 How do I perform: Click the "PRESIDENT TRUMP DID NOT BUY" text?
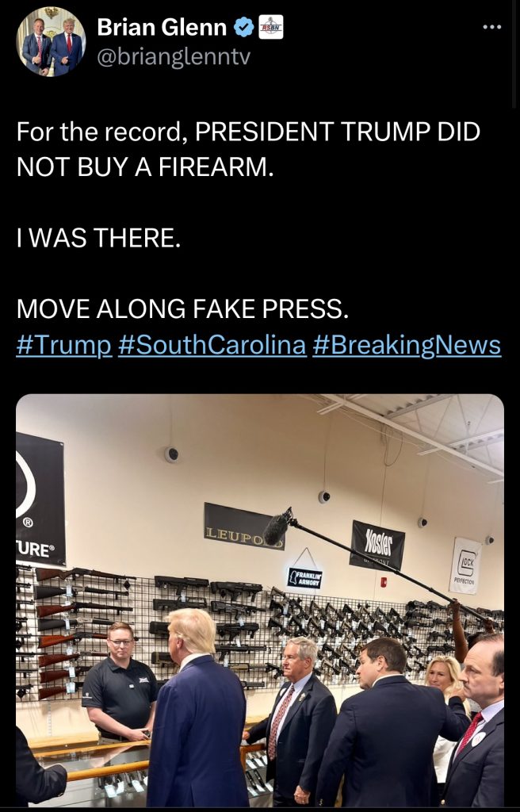coord(248,150)
